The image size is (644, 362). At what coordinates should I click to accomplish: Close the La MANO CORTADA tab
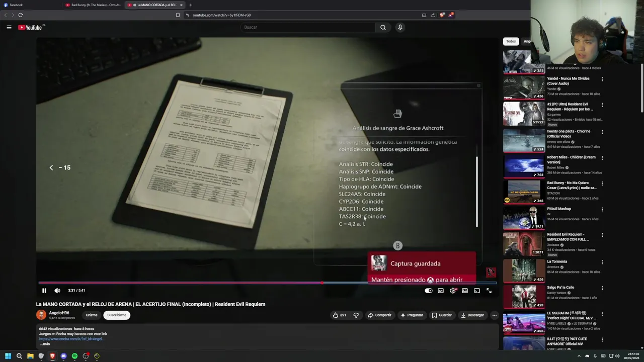(181, 5)
